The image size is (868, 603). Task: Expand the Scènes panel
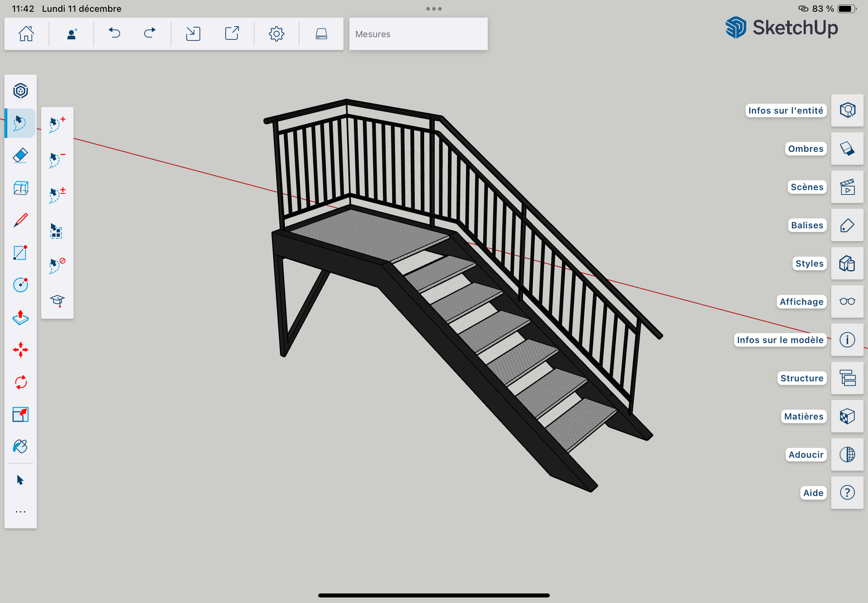pyautogui.click(x=847, y=187)
